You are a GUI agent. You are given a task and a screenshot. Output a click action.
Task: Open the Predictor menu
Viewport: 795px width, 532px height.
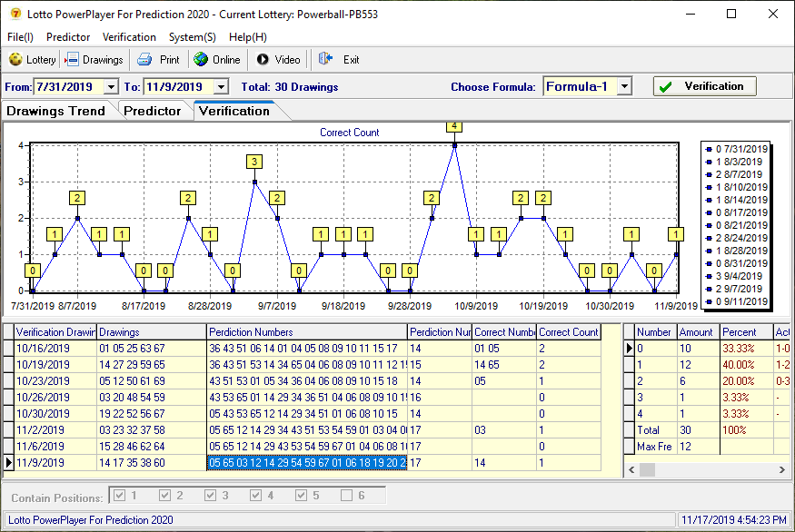[x=68, y=37]
